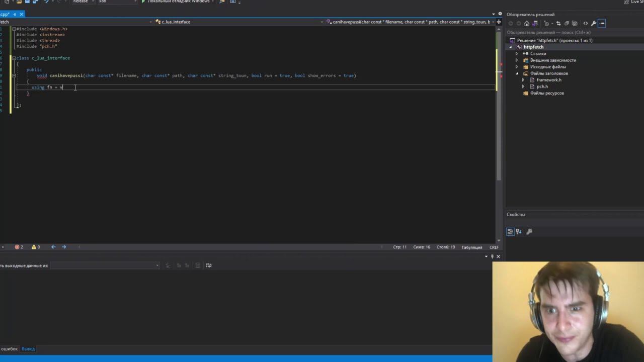Click the pending changes filter clock icon

point(547,23)
